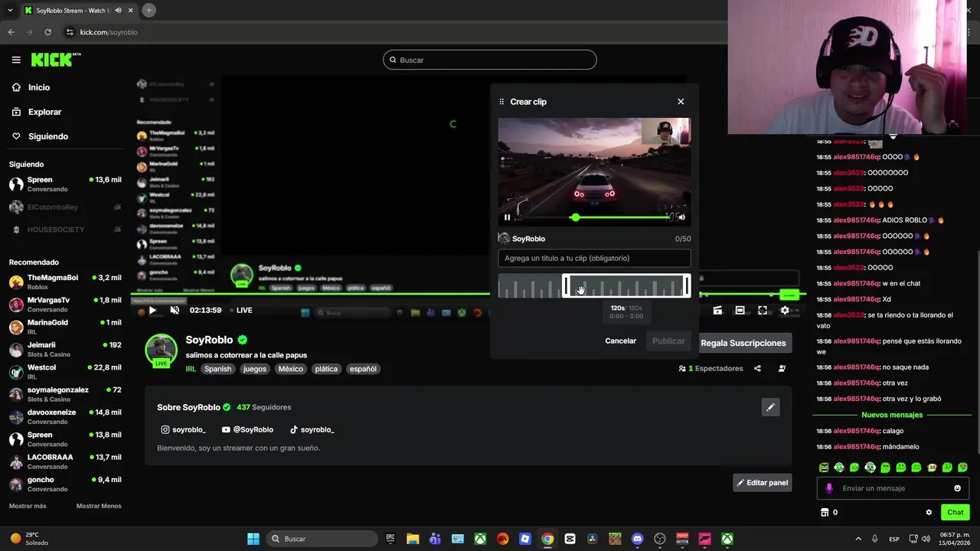Open YouTube link @SoyRoblo
Image resolution: width=980 pixels, height=551 pixels.
[x=247, y=429]
